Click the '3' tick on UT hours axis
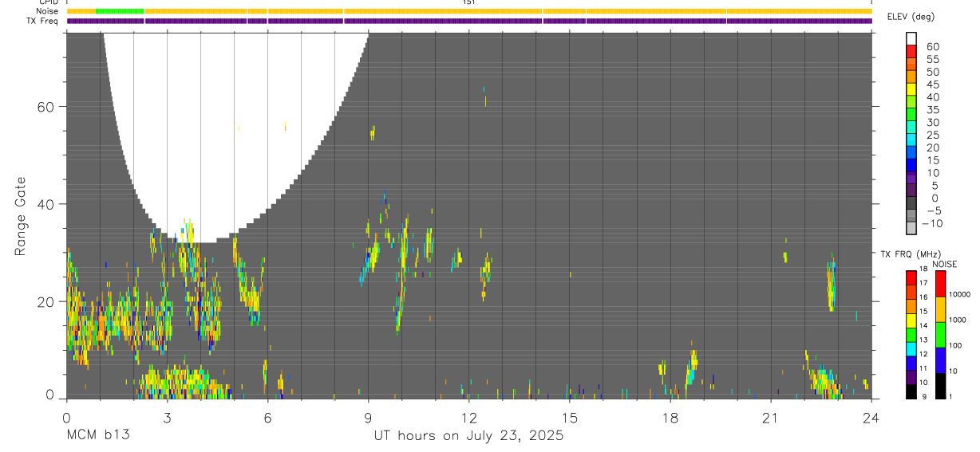The height and width of the screenshot is (452, 980). (167, 418)
